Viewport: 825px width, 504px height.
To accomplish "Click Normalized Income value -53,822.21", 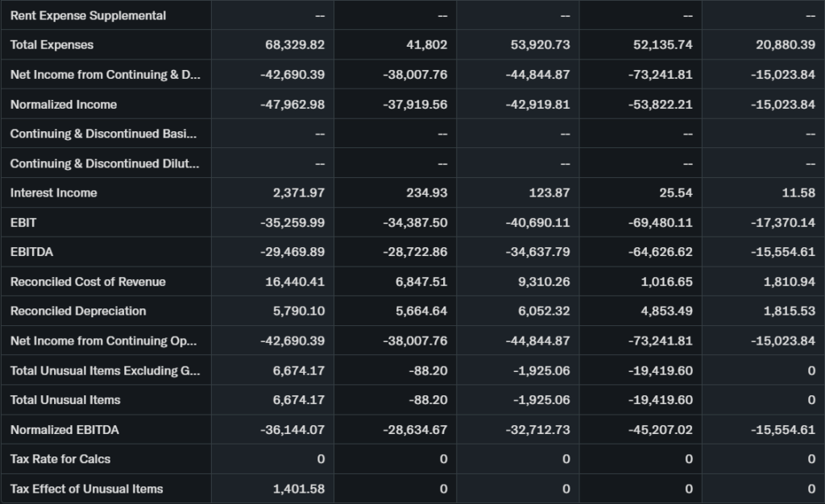I will (660, 105).
